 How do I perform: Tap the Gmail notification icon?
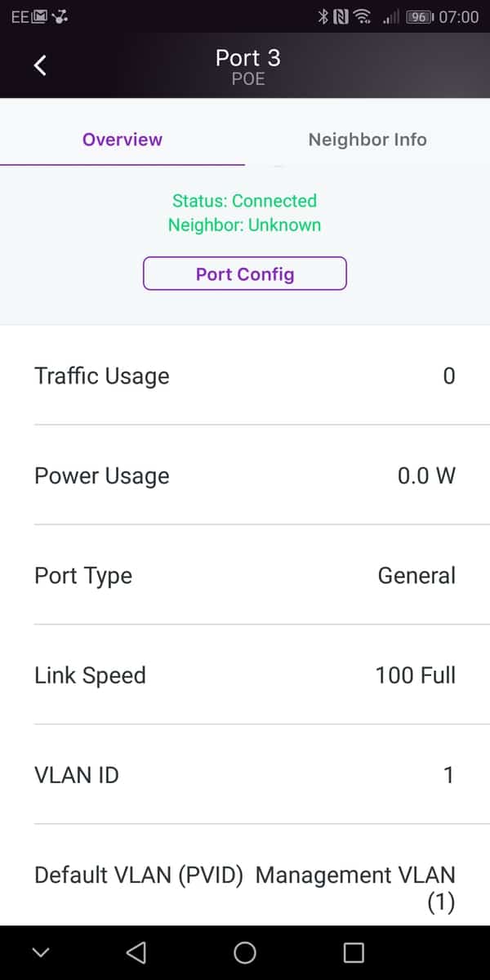pyautogui.click(x=39, y=16)
